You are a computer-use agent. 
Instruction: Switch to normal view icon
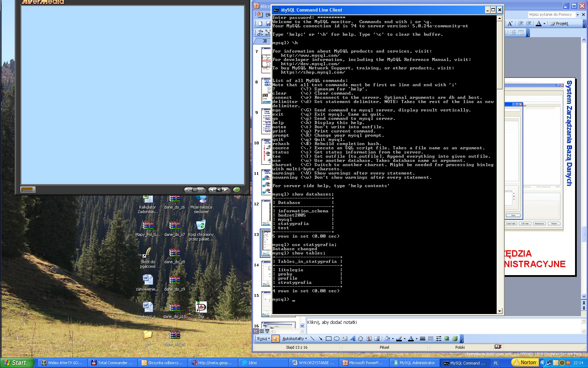256,331
